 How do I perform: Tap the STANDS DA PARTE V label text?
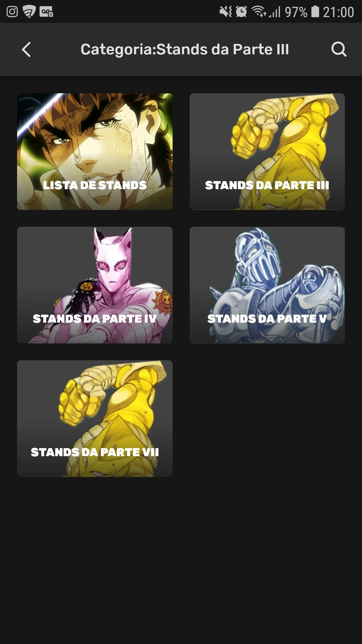point(267,319)
